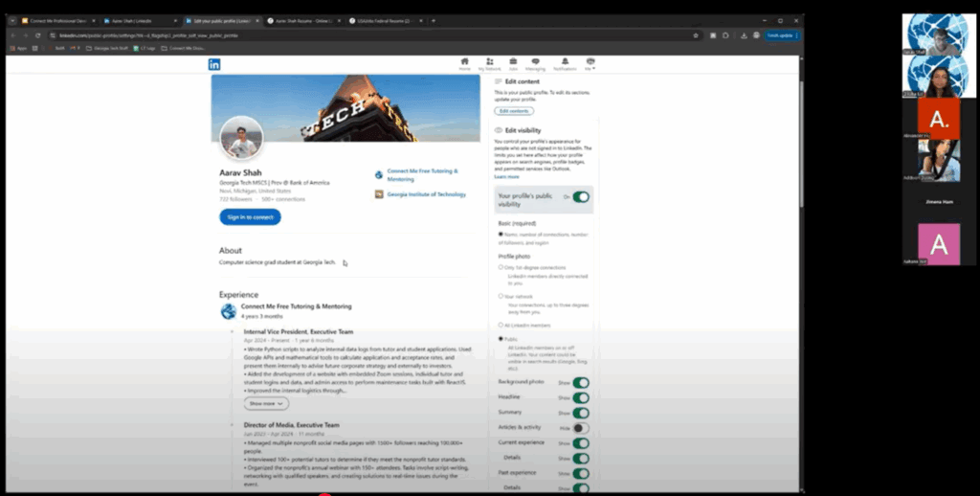Select Your network radio option
The width and height of the screenshot is (980, 496).
[x=501, y=296]
